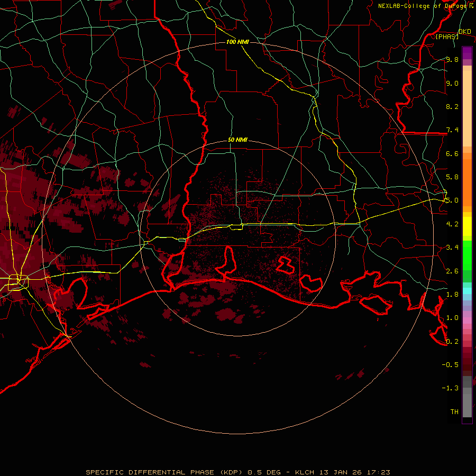The width and height of the screenshot is (476, 476).
Task: Click the 4.2 scale value
Action: coord(452,224)
